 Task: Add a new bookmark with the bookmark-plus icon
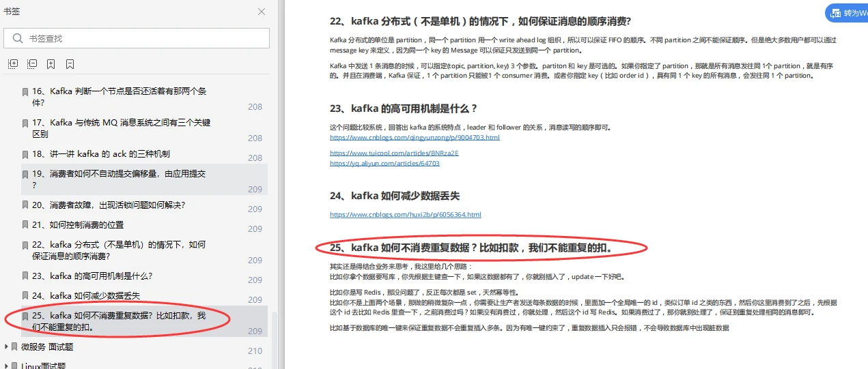pyautogui.click(x=51, y=64)
